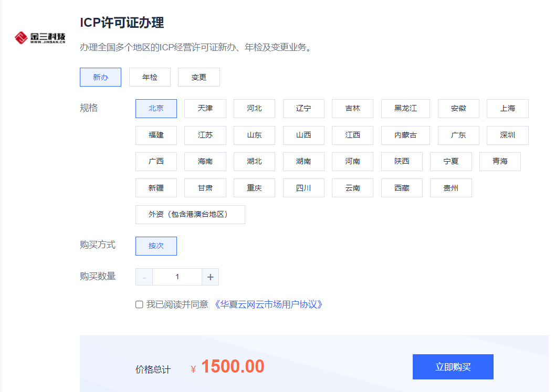Select 按次 purchase method
The height and width of the screenshot is (392, 555).
[156, 246]
